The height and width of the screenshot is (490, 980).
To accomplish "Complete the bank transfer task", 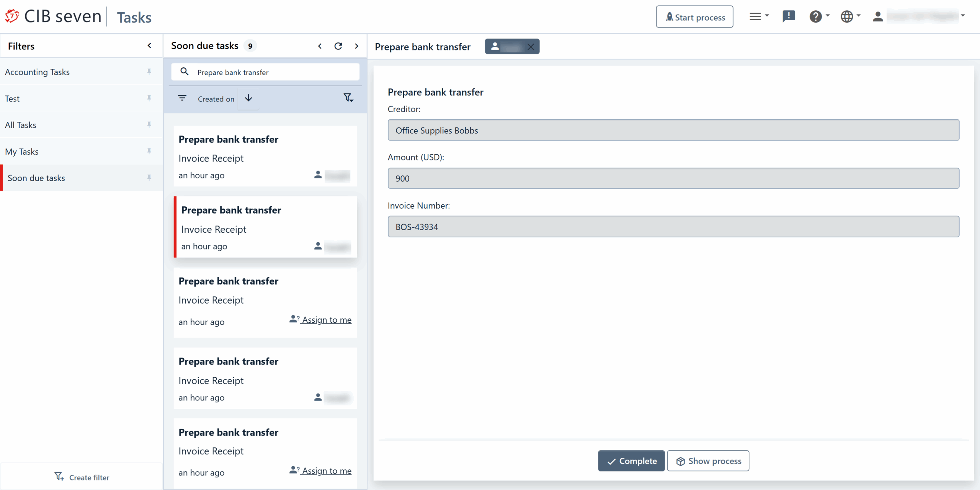I will tap(631, 461).
